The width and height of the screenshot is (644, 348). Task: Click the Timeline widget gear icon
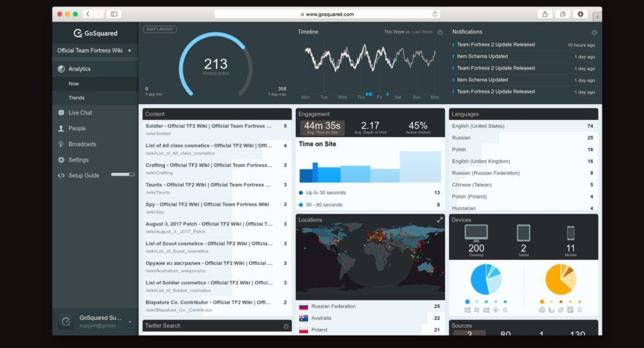pos(440,32)
